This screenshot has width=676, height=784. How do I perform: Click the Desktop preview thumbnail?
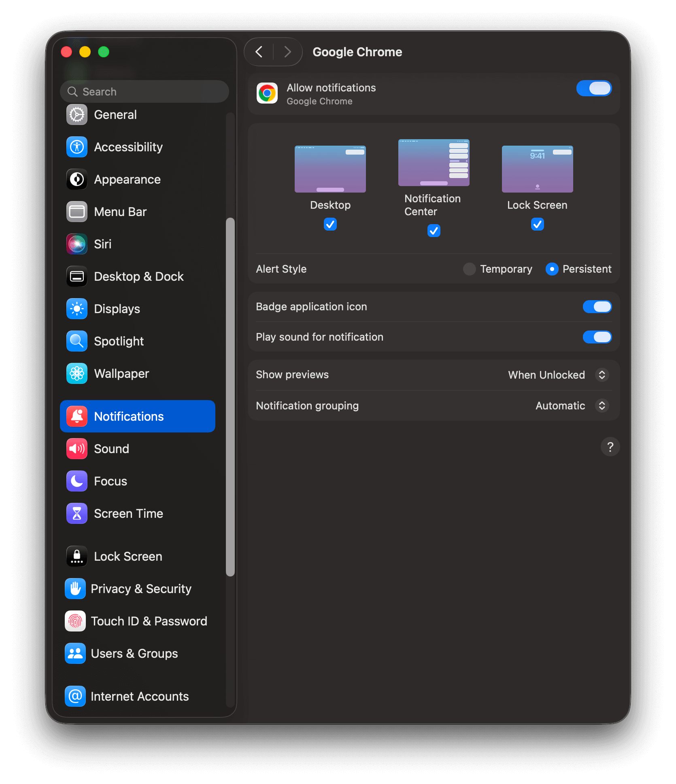point(330,169)
